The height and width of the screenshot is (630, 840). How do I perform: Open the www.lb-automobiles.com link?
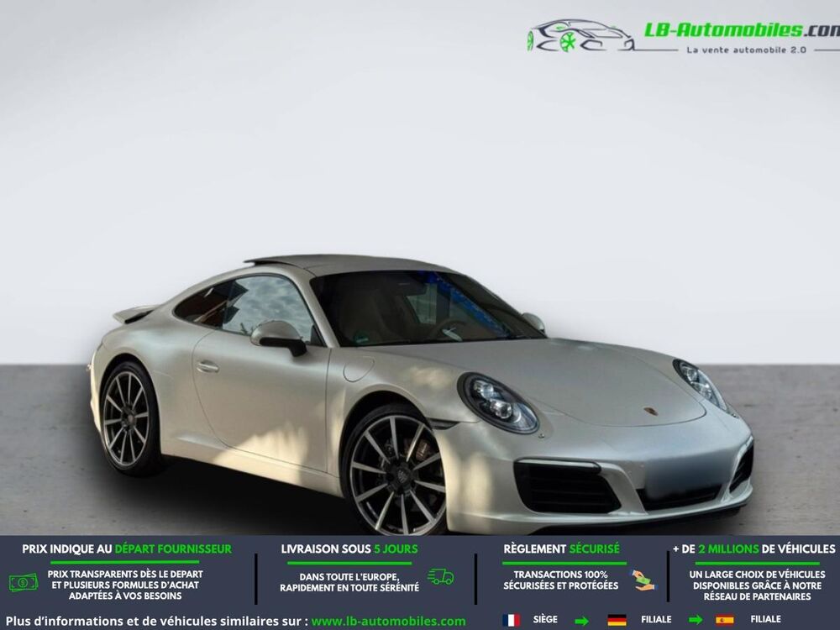point(388,622)
